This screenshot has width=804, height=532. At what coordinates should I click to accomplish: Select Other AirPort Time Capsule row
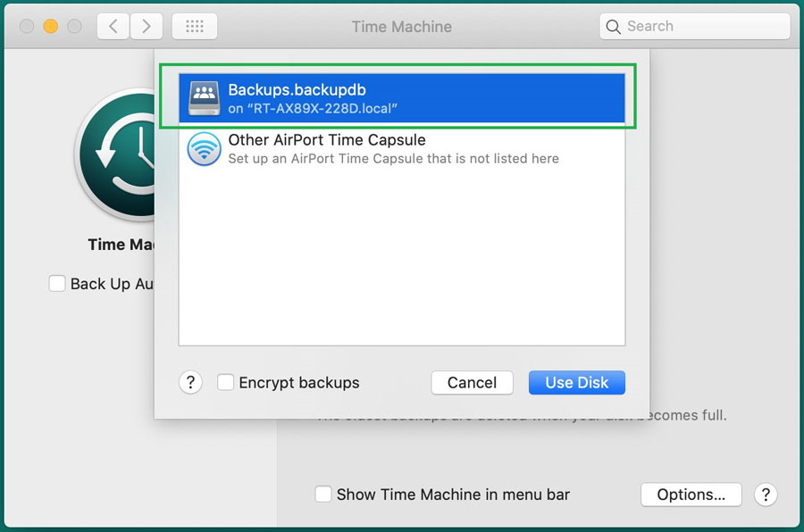402,149
